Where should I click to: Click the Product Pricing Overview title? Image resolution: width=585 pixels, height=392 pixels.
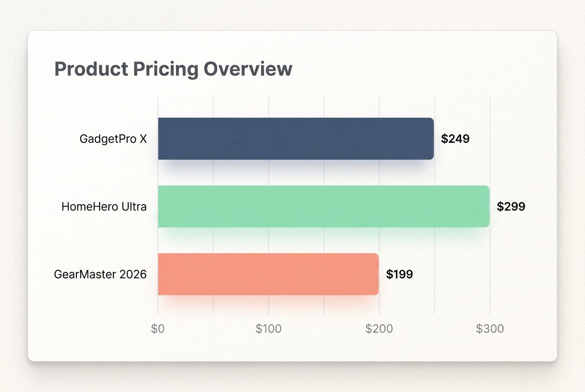173,69
